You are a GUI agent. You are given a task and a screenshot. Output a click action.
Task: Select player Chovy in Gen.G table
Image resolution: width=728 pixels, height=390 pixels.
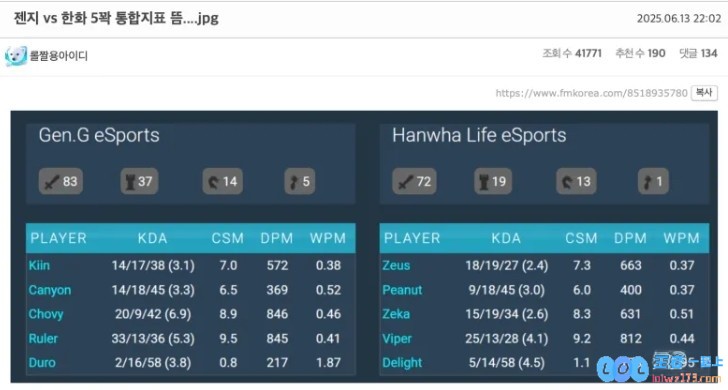pos(46,314)
